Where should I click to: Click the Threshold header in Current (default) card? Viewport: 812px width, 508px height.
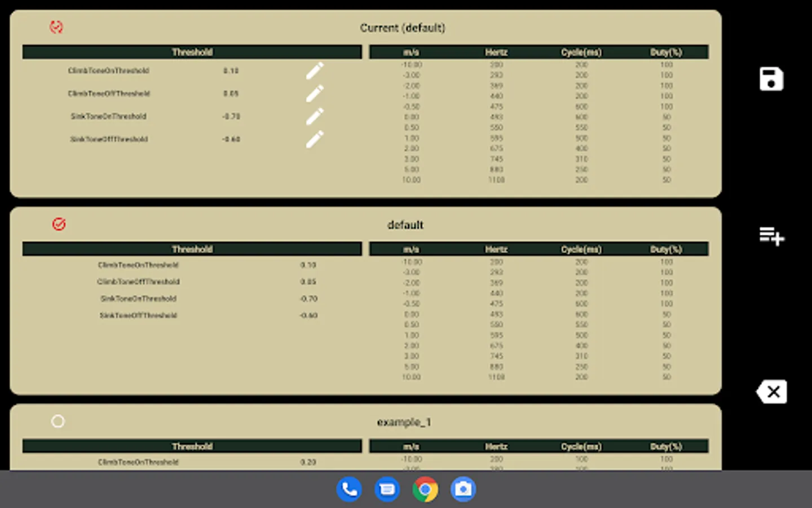click(x=192, y=52)
